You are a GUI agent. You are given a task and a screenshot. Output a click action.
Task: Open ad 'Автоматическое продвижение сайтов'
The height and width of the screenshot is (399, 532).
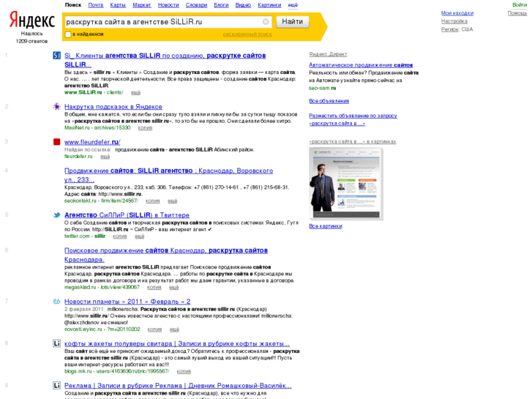tap(361, 65)
